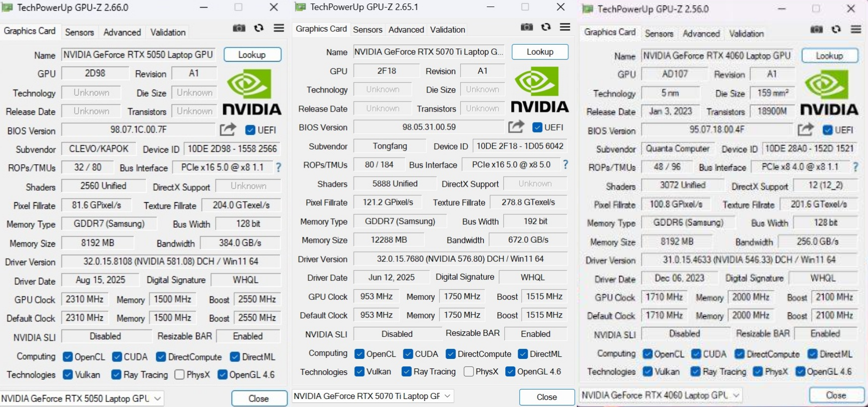
Task: Open the RTX 4060 Laptop GPU selector dropdown
Action: point(660,395)
